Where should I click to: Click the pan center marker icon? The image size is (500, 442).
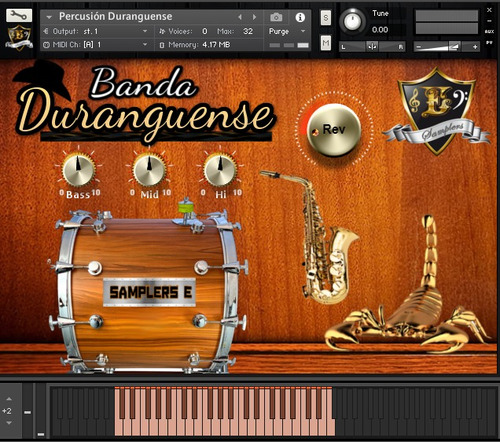pos(372,47)
